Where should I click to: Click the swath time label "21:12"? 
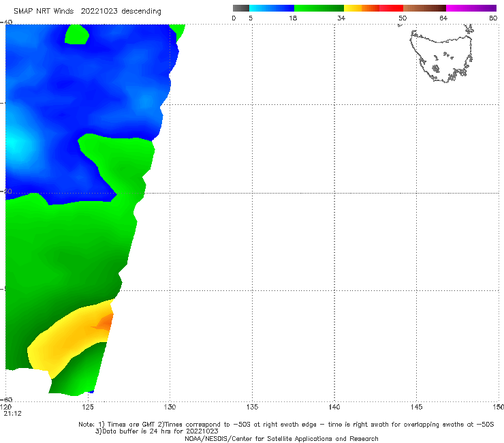coord(12,414)
